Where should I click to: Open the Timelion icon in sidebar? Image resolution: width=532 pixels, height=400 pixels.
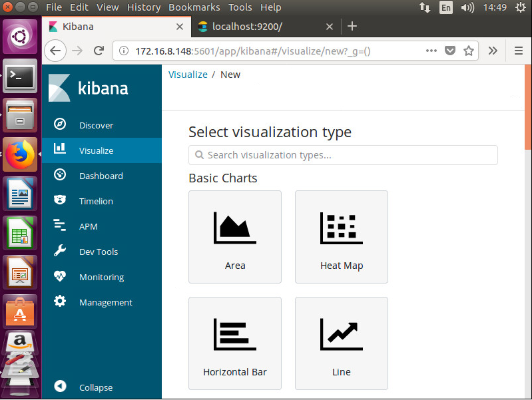pos(60,201)
